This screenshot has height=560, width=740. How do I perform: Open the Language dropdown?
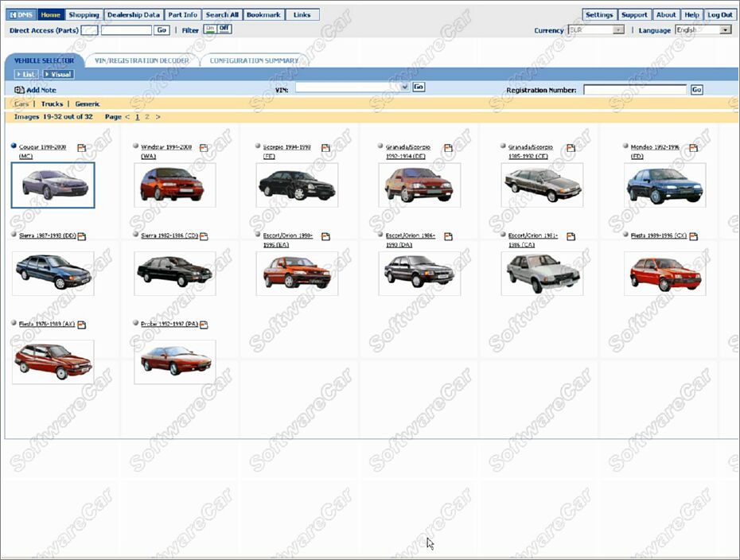click(x=726, y=30)
